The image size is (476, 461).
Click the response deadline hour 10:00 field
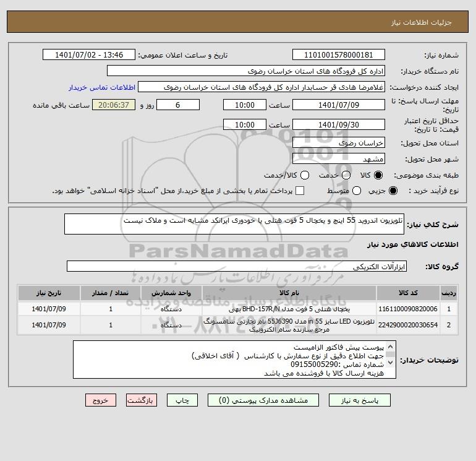245,105
